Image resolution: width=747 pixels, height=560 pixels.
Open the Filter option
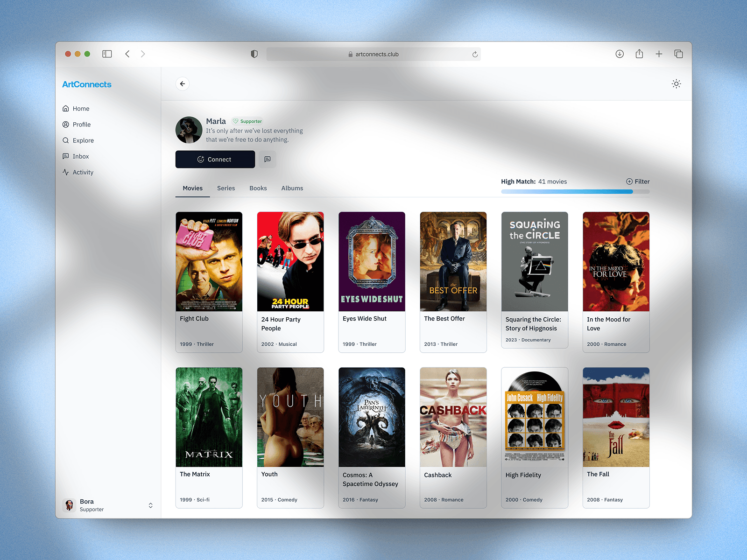(638, 182)
